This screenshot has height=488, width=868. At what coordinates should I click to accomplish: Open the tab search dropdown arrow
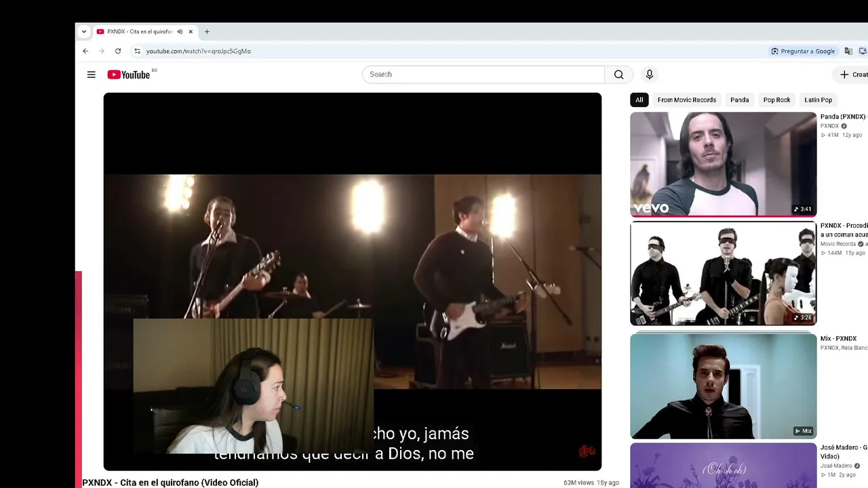tap(84, 31)
